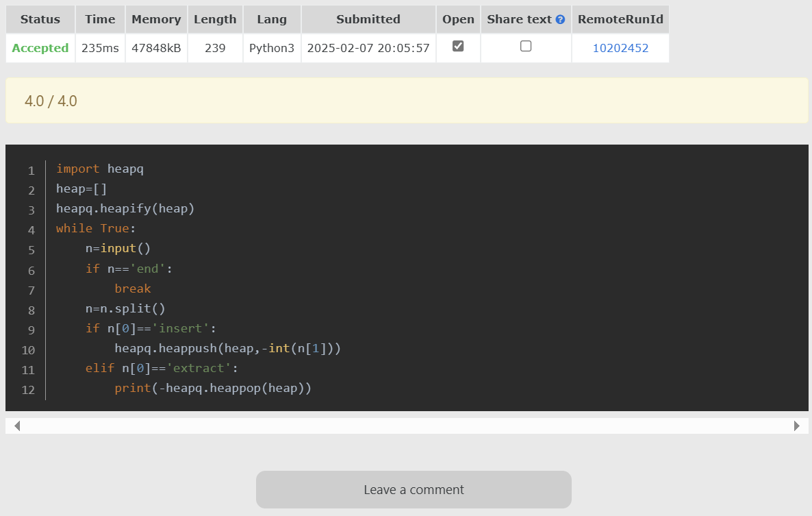Click the 'import heapq' code line
Screen dimensions: 812x516
pos(100,169)
